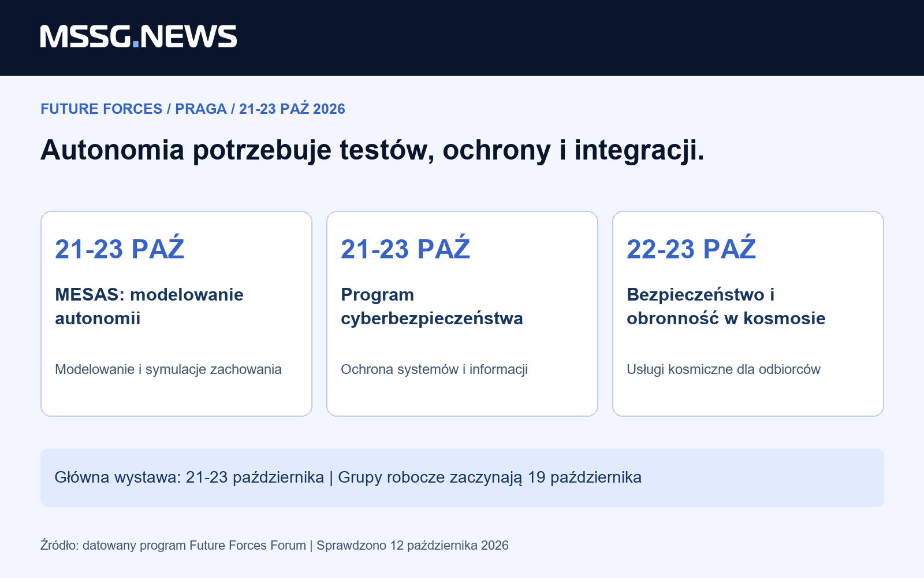924x578 pixels.
Task: Select the breadcrumb line "FUTURE FORCES / PRAGA / 21-23 PAŹ 2026"
Action: point(193,109)
